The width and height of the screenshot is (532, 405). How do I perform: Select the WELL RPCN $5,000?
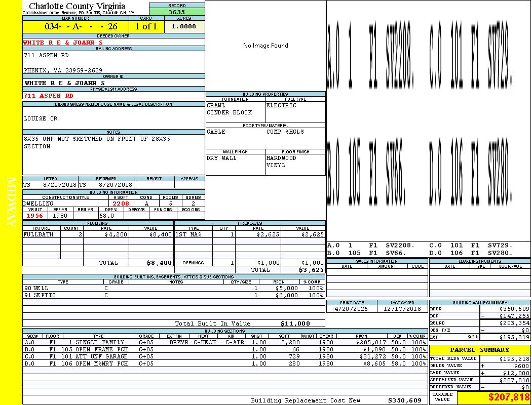coord(287,288)
